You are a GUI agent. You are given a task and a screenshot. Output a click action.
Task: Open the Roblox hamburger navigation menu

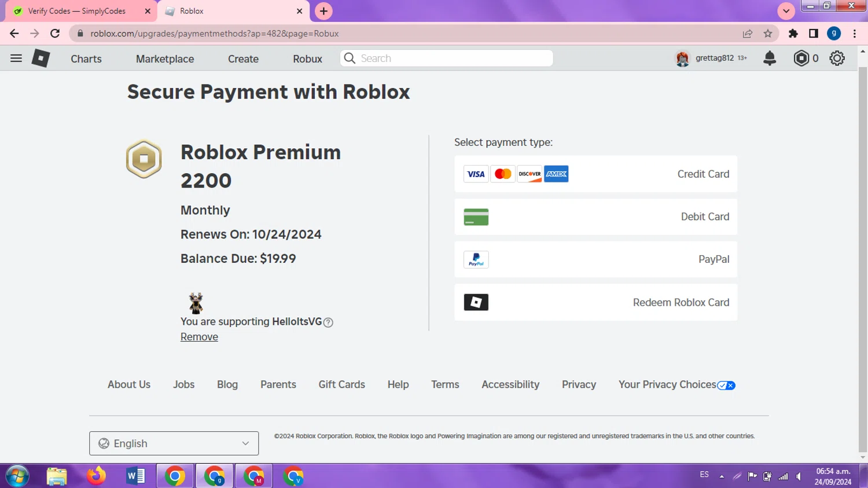click(16, 58)
